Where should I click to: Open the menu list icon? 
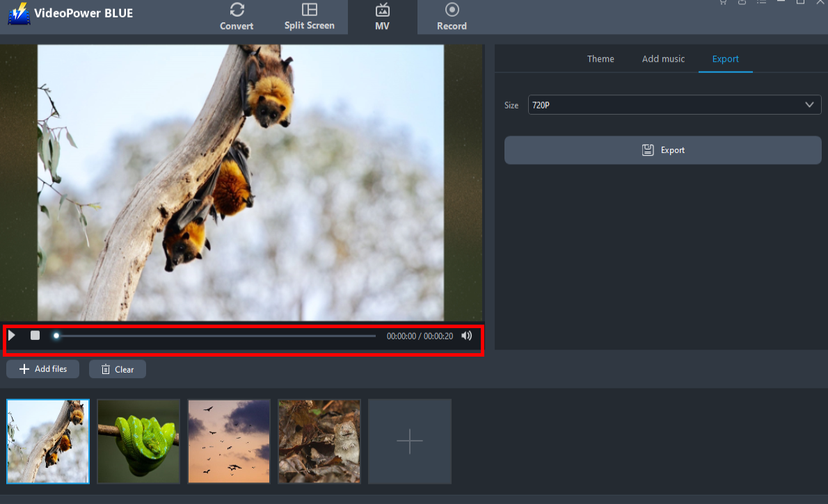coord(761,2)
